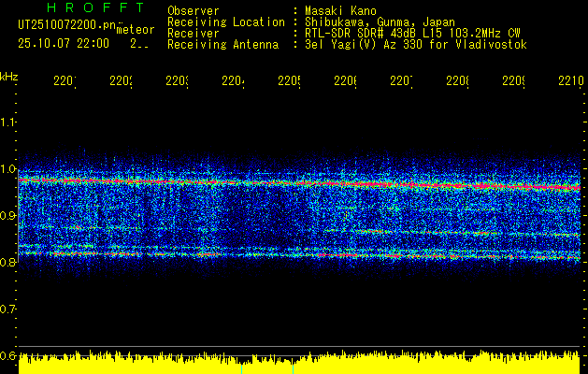Click the name Masaki Kano

(x=340, y=11)
